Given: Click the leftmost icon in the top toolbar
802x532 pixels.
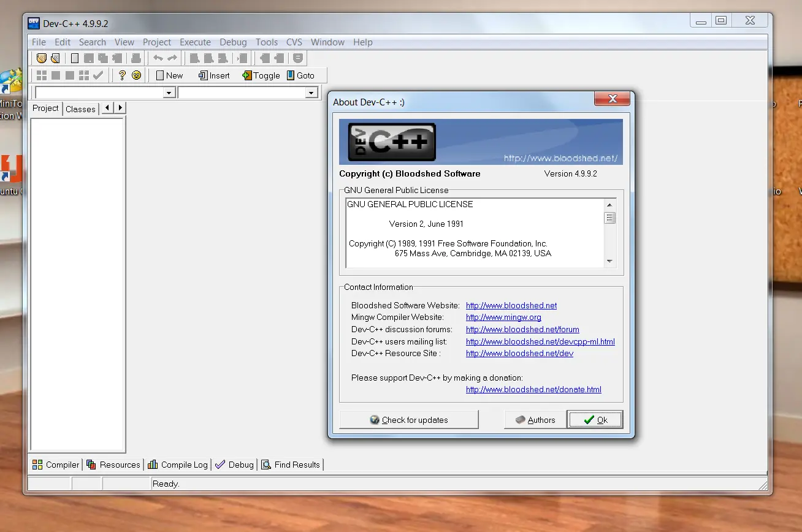Looking at the screenshot, I should [x=41, y=58].
